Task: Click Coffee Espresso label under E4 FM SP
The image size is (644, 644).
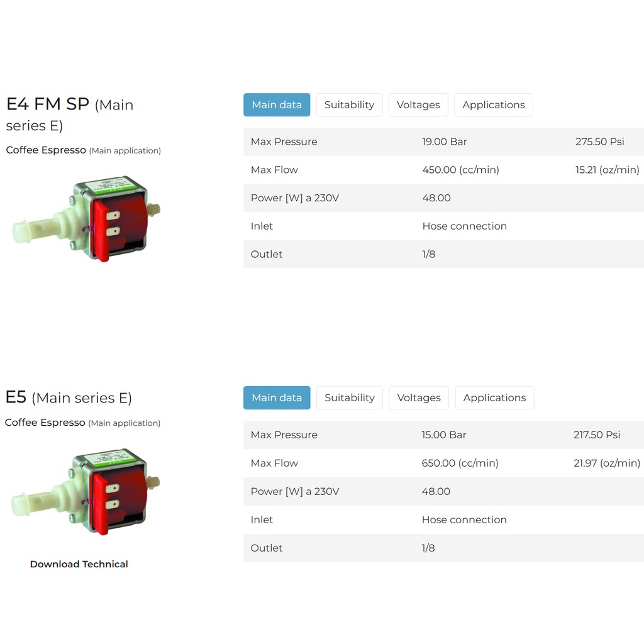Action: pyautogui.click(x=46, y=150)
